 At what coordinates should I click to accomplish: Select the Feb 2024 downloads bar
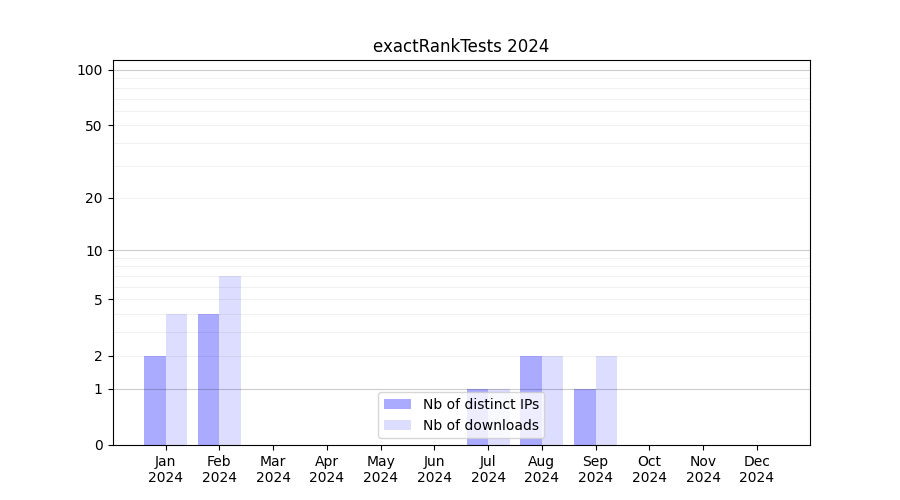pos(230,360)
